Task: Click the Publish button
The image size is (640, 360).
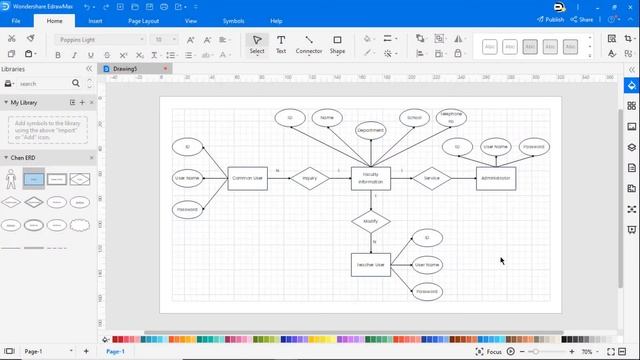Action: pyautogui.click(x=551, y=19)
